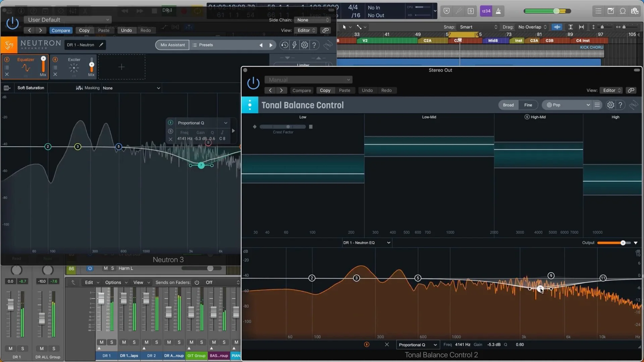Click the Mix Assistant button
The height and width of the screenshot is (362, 644).
click(x=172, y=45)
